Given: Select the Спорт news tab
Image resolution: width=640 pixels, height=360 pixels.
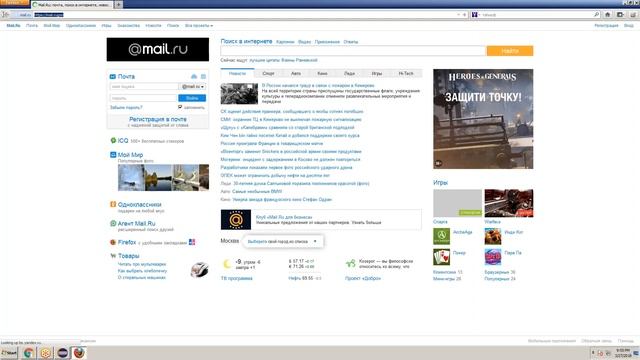Looking at the screenshot, I should (x=268, y=73).
